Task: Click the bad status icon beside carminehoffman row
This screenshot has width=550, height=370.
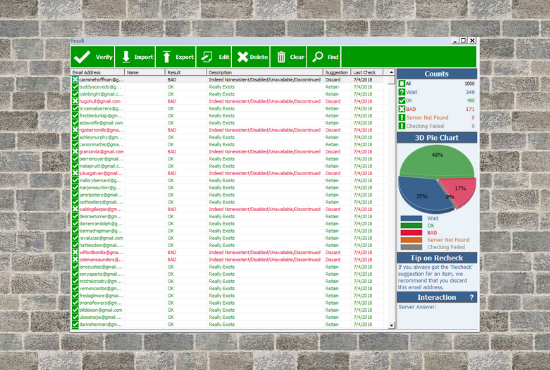Action: tap(75, 80)
